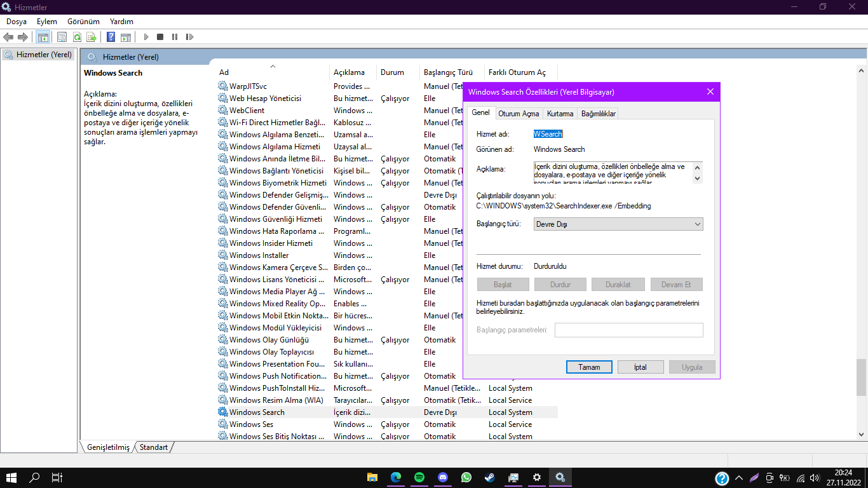Image resolution: width=868 pixels, height=488 pixels.
Task: Switch to the Oturum Açma tab
Action: click(519, 114)
